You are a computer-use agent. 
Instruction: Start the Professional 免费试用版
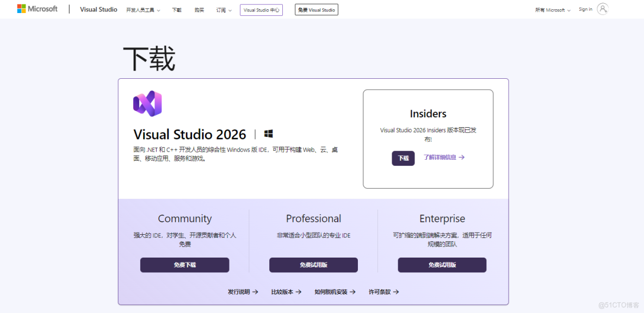(313, 265)
